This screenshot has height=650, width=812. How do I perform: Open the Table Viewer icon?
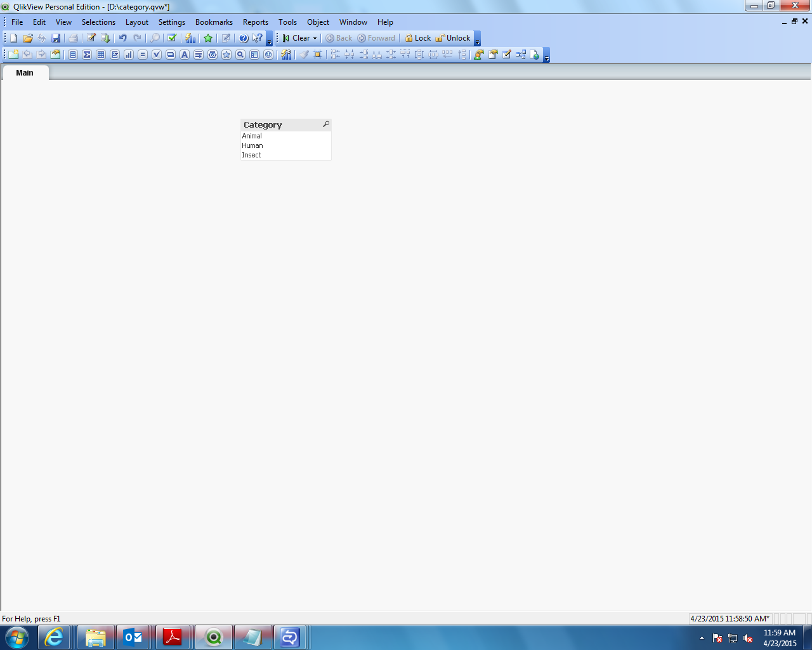click(521, 55)
